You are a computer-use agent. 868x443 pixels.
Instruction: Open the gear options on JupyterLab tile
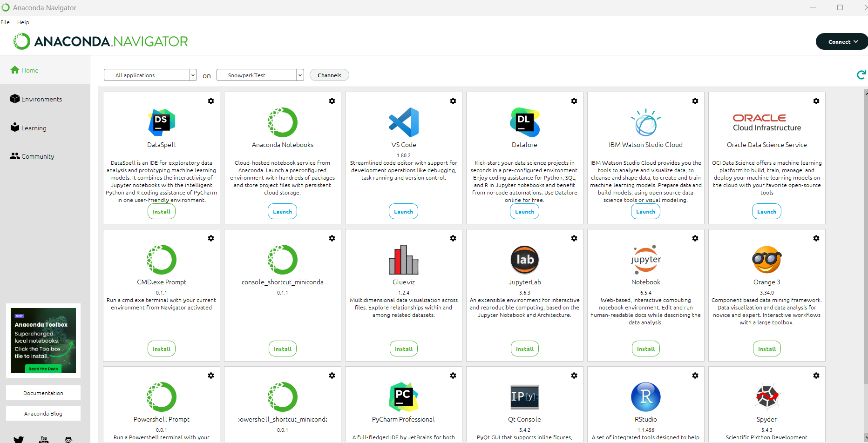pyautogui.click(x=574, y=238)
